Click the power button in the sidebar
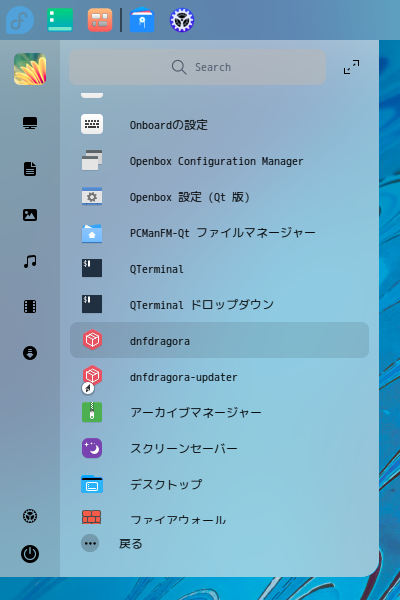Screen dimensions: 400x600 [x=30, y=554]
